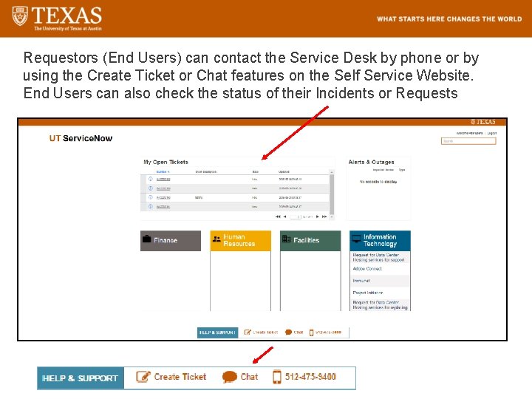The width and height of the screenshot is (532, 399).
Task: Click the page number box in ticket pagination
Action: [x=296, y=216]
